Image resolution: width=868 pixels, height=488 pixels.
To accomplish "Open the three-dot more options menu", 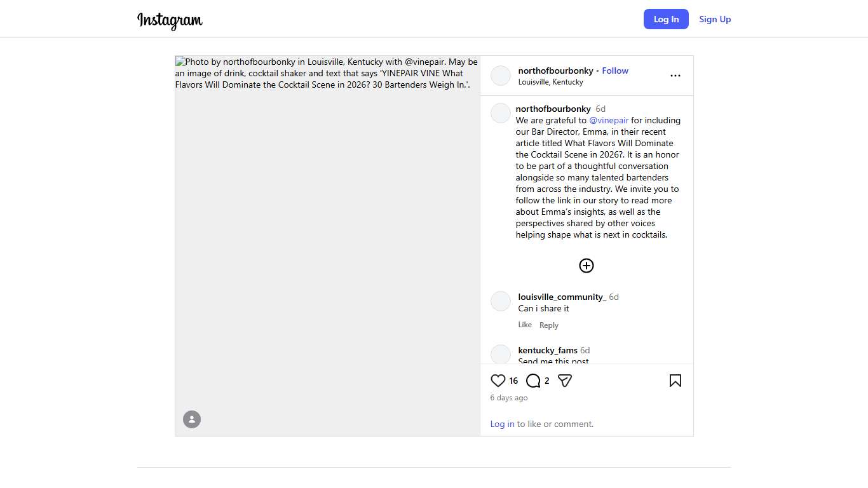I will (675, 76).
